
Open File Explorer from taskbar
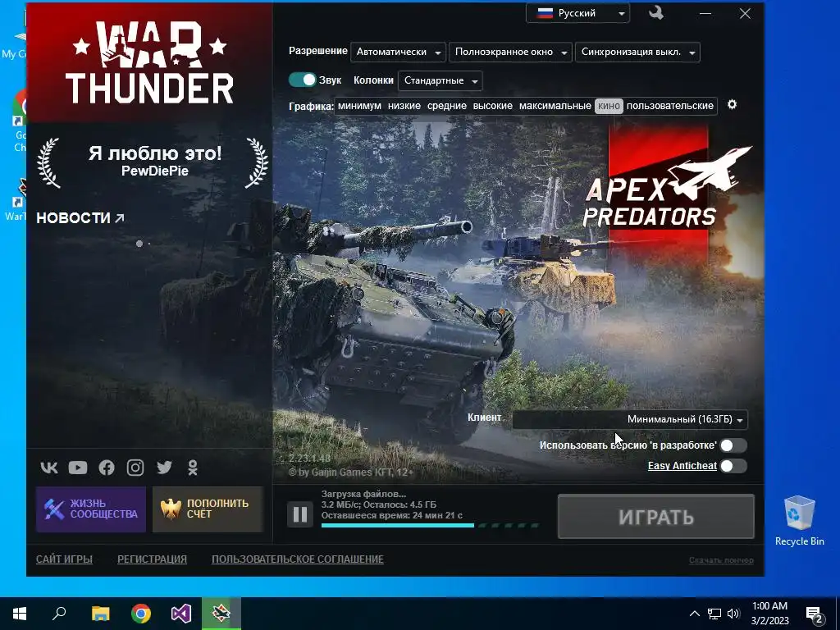tap(100, 614)
